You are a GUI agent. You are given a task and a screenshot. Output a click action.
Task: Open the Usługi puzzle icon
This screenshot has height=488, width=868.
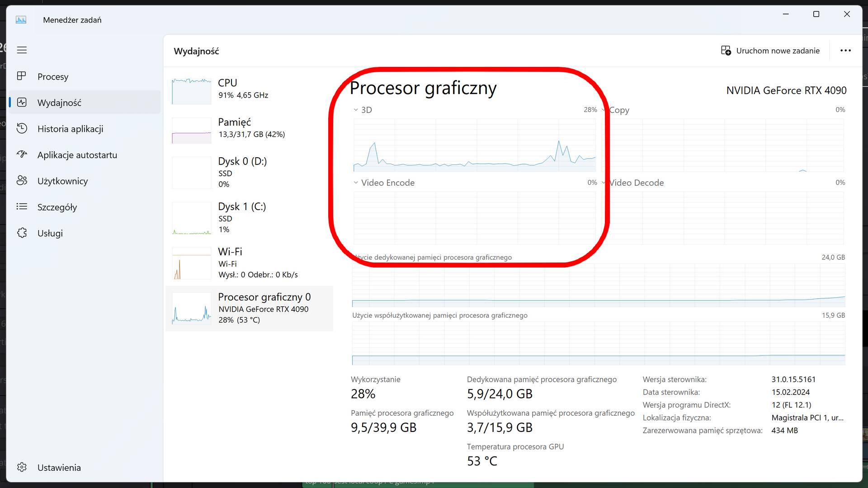point(22,233)
